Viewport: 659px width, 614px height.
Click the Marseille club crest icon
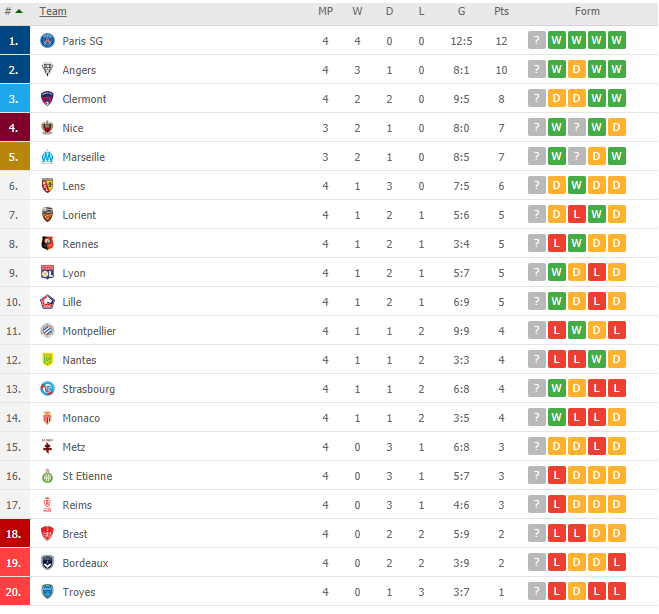[47, 157]
